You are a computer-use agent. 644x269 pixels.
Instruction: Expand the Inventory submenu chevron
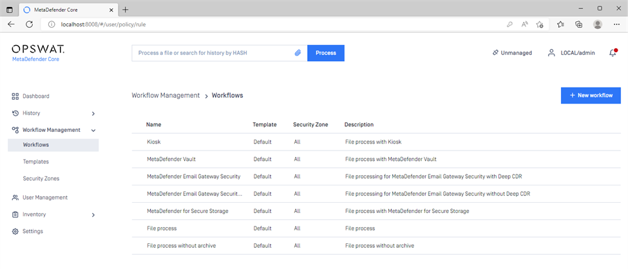(x=93, y=215)
